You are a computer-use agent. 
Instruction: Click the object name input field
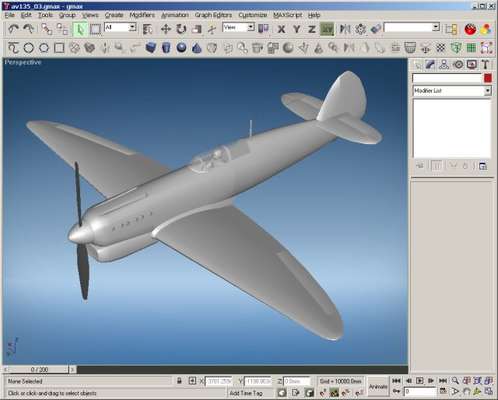click(447, 78)
